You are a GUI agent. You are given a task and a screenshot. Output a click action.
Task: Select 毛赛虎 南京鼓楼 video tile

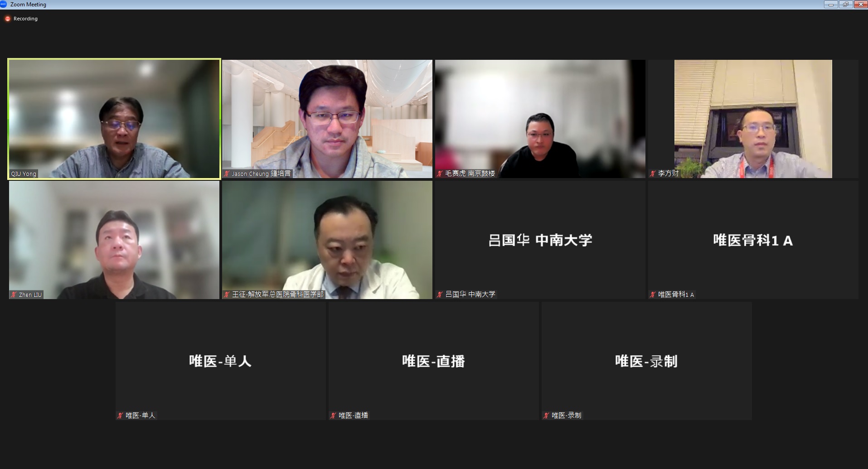[x=540, y=119]
